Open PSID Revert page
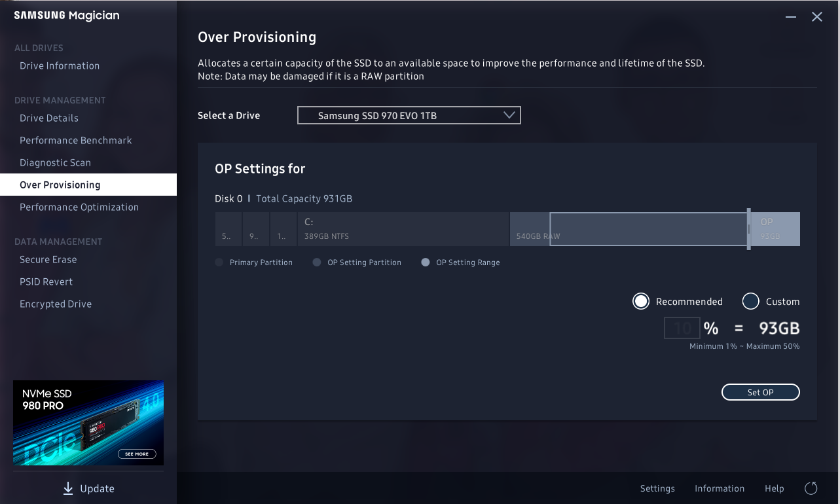840x504 pixels. (x=46, y=281)
